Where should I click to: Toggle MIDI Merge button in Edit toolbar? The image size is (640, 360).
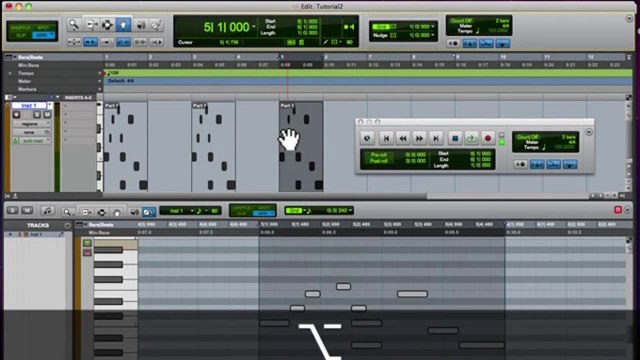pyautogui.click(x=486, y=43)
